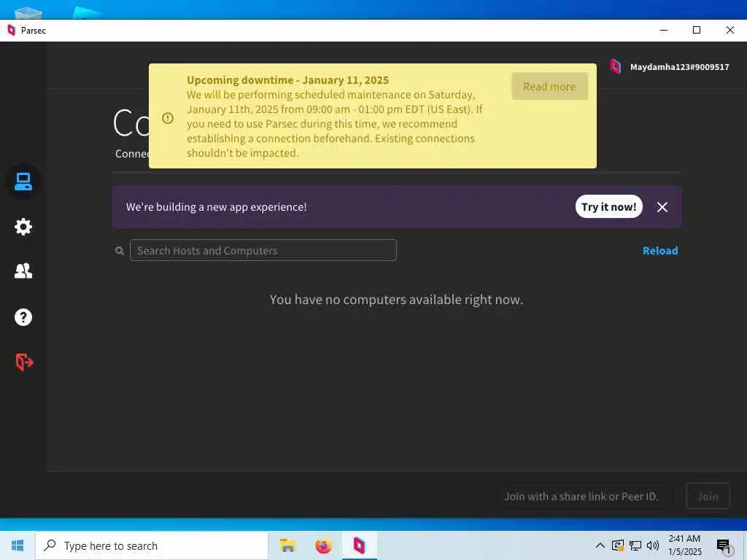747x560 pixels.
Task: Click the Parsec logo in the title bar
Action: tap(12, 31)
